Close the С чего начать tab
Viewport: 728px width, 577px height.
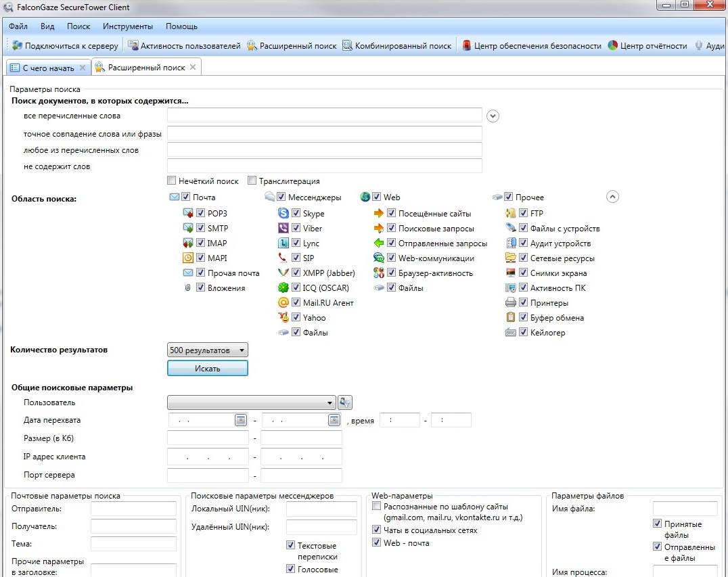click(x=82, y=68)
